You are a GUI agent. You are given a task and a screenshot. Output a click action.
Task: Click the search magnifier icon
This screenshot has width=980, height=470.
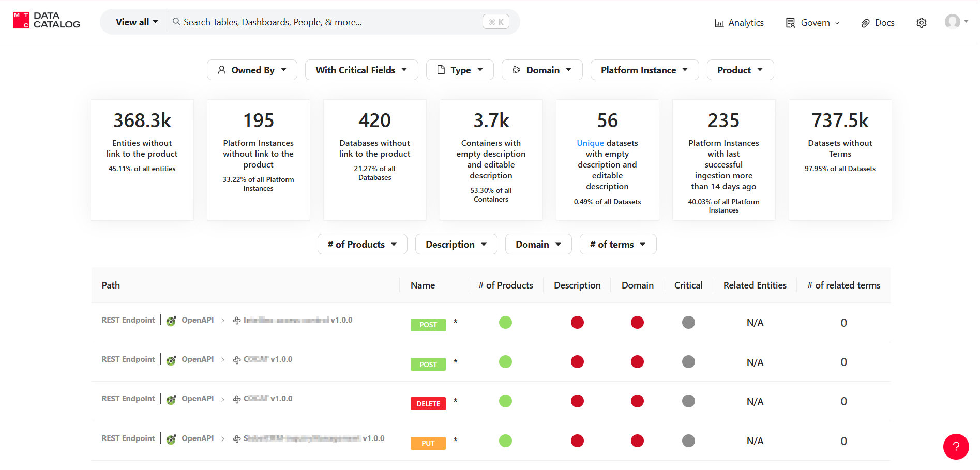[x=176, y=22]
